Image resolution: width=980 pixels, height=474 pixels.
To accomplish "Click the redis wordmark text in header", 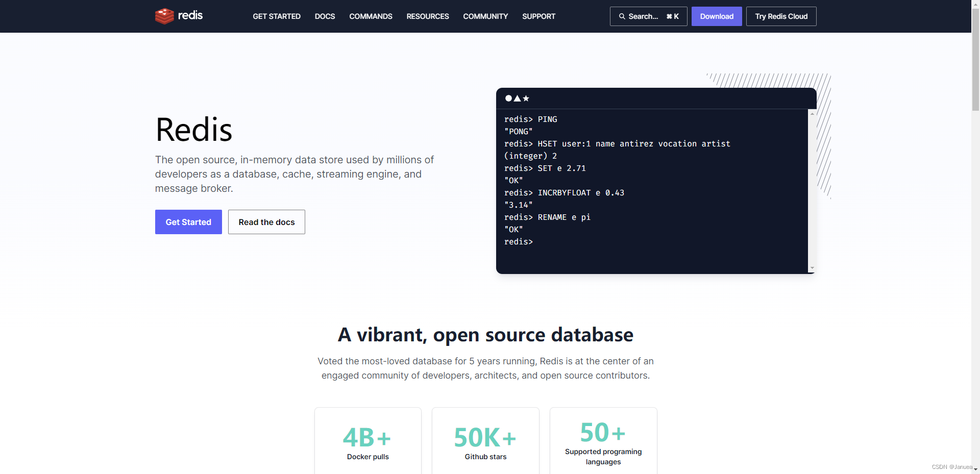I will [x=190, y=15].
